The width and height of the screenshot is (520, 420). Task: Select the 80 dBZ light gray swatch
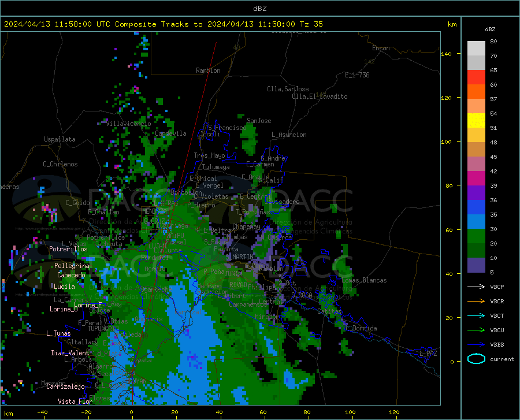coord(476,49)
